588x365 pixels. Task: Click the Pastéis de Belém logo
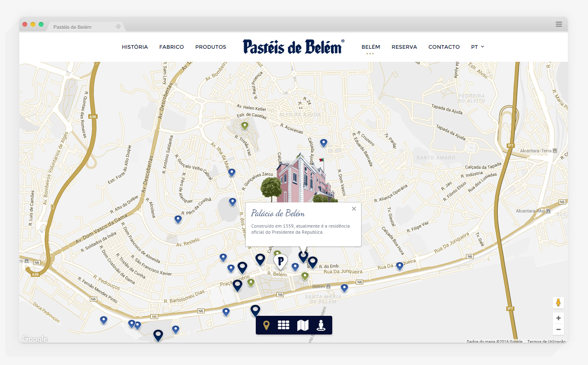tap(294, 47)
